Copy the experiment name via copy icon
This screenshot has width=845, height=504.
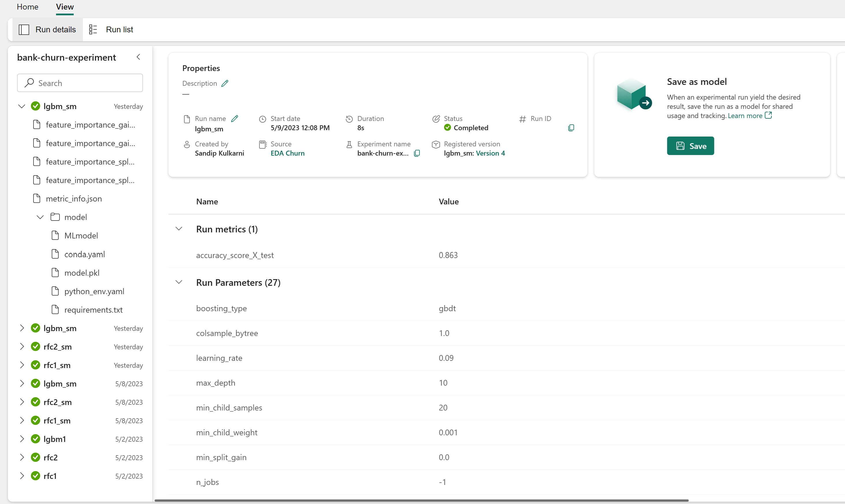(417, 153)
